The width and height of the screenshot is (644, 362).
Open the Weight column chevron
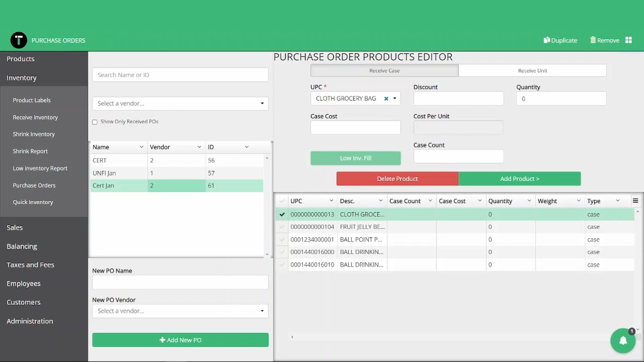[x=579, y=201]
